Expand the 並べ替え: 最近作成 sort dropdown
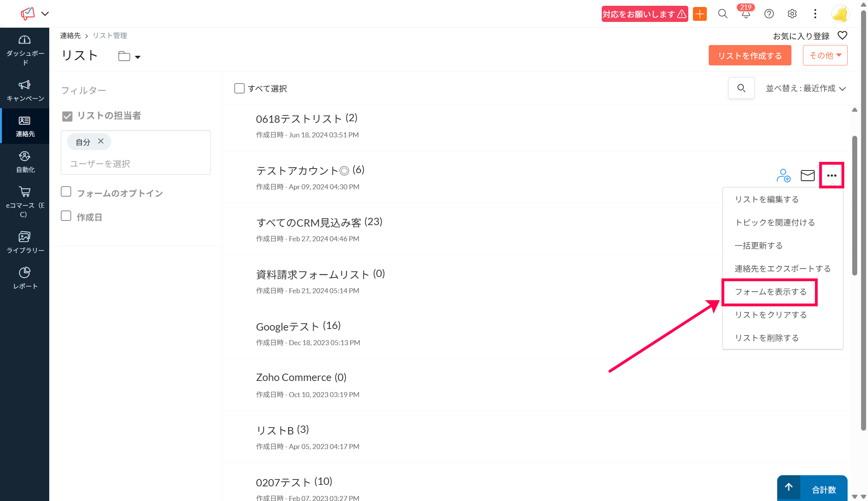This screenshot has height=501, width=868. (806, 89)
